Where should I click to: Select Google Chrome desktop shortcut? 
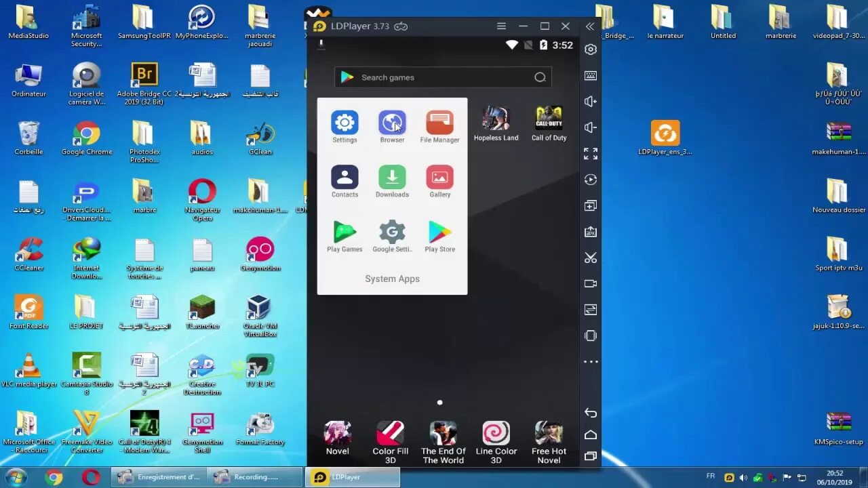click(87, 138)
